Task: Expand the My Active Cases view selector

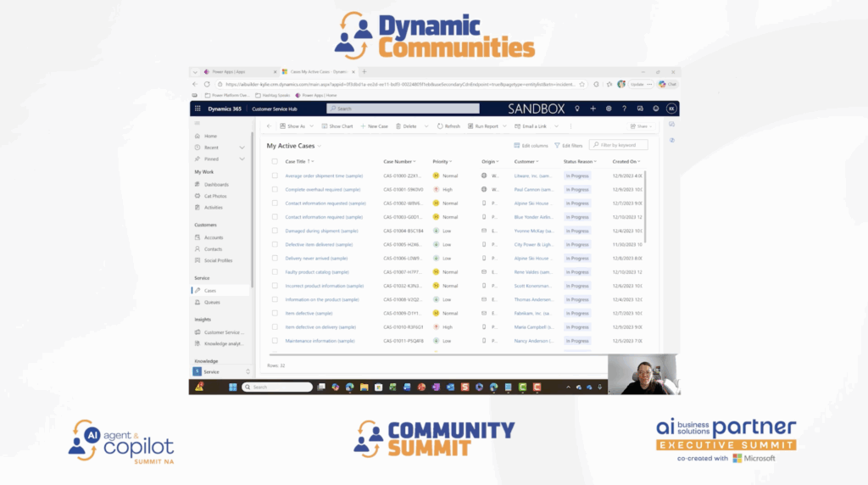Action: coord(320,146)
